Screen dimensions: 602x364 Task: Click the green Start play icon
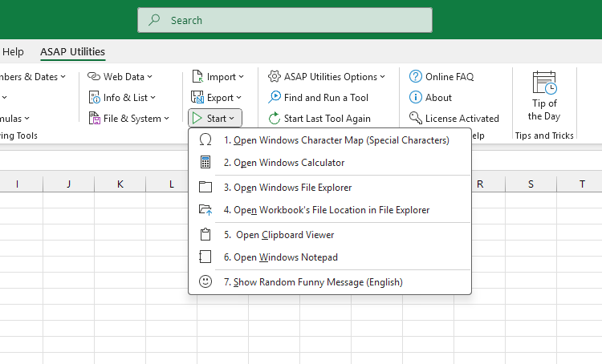coord(197,118)
